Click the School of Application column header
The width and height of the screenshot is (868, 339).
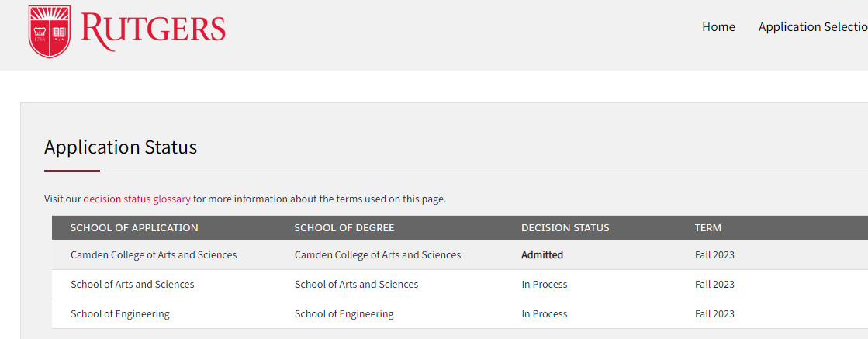134,227
